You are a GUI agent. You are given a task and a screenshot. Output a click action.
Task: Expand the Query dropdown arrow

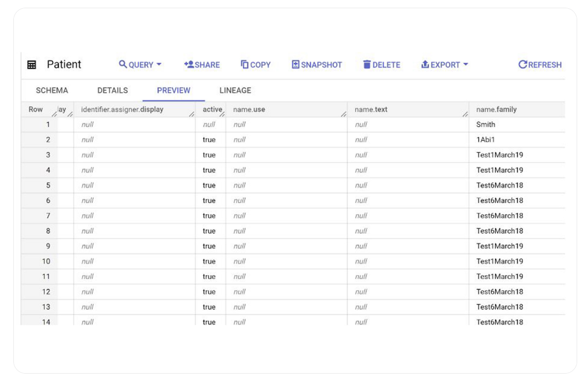pos(159,64)
